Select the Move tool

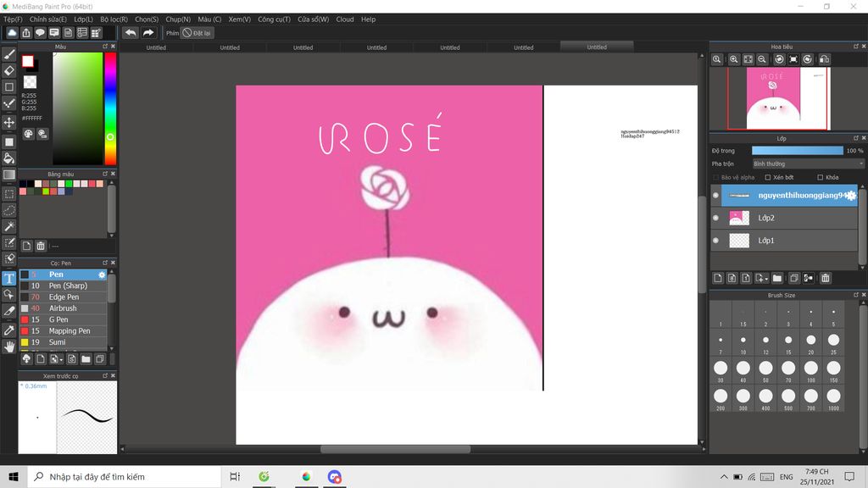[8, 122]
